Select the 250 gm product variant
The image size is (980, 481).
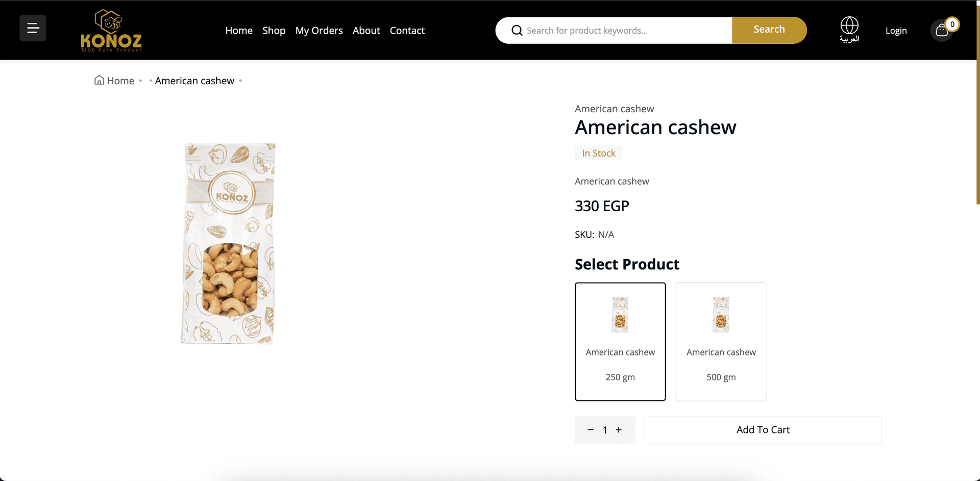coord(620,341)
